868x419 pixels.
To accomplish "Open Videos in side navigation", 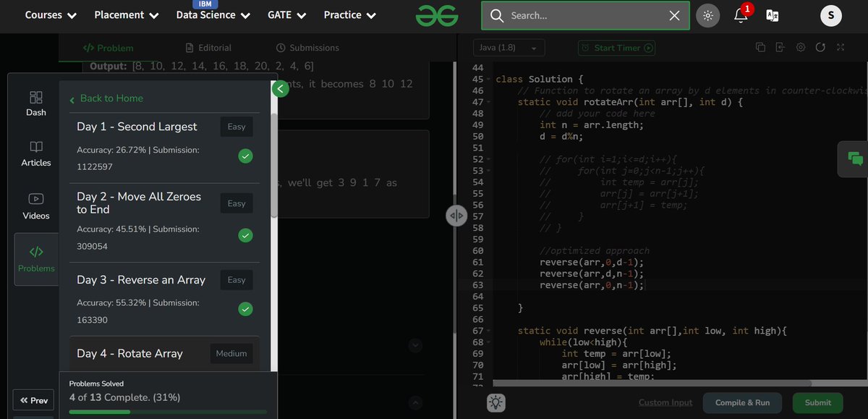I will point(36,206).
